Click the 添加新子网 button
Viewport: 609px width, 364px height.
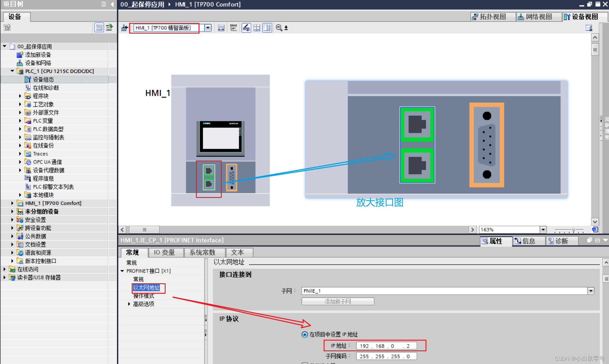pos(337,302)
